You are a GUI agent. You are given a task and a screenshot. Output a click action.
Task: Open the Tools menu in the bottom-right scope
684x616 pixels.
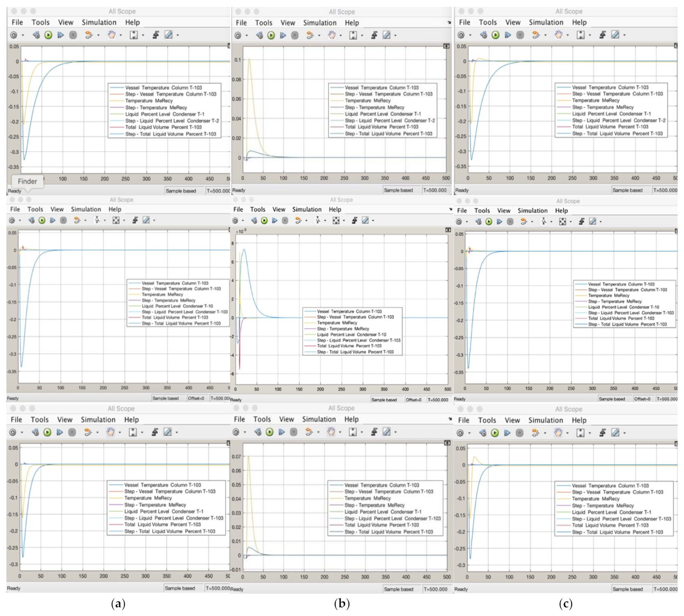487,420
